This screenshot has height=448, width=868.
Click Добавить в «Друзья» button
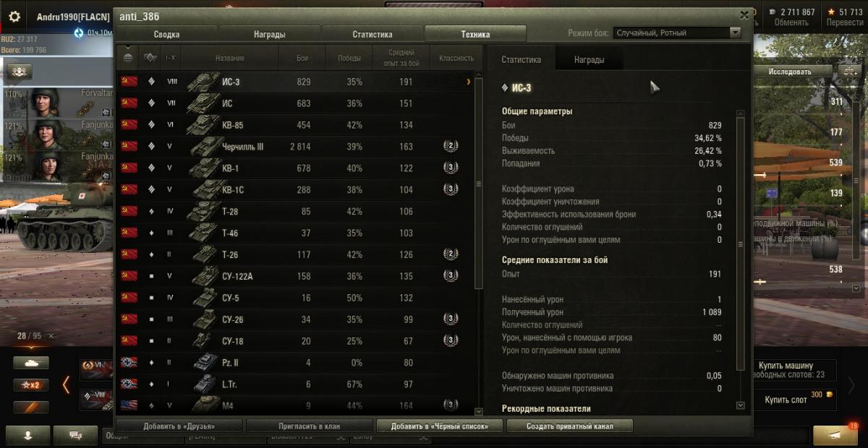[179, 426]
